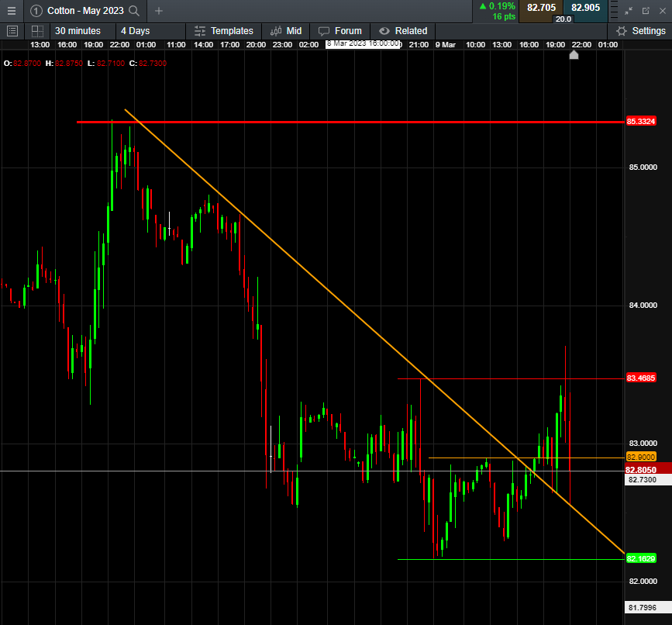Click the 0.19% price change readout
The height and width of the screenshot is (625, 672).
tap(497, 6)
